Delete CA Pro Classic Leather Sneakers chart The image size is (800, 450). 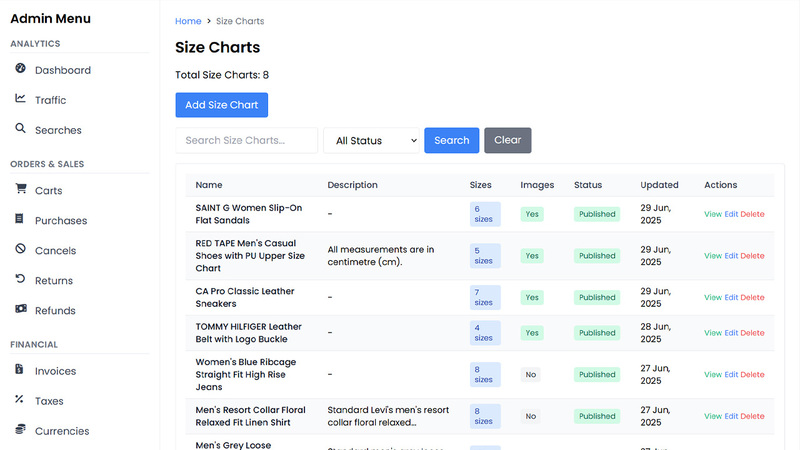tap(753, 297)
